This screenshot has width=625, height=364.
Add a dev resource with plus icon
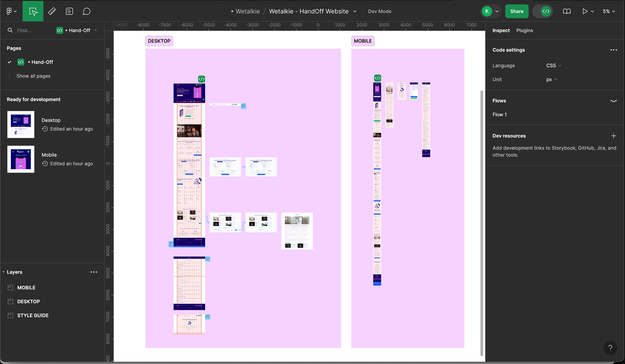(x=613, y=136)
